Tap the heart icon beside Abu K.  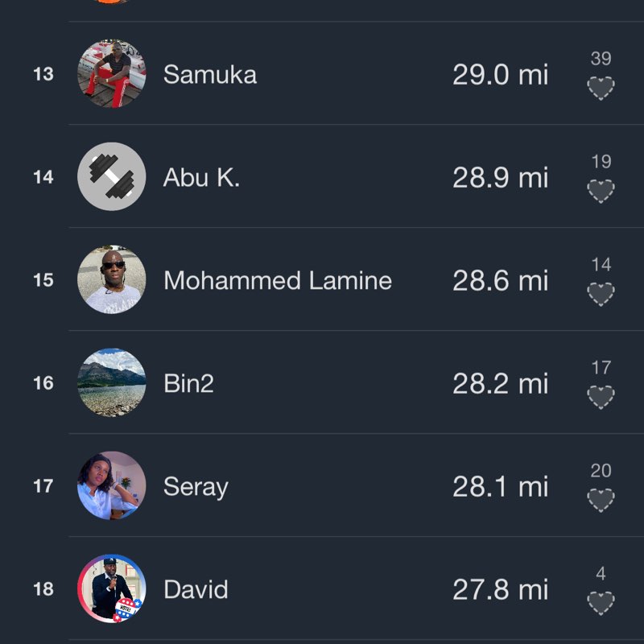click(x=601, y=191)
